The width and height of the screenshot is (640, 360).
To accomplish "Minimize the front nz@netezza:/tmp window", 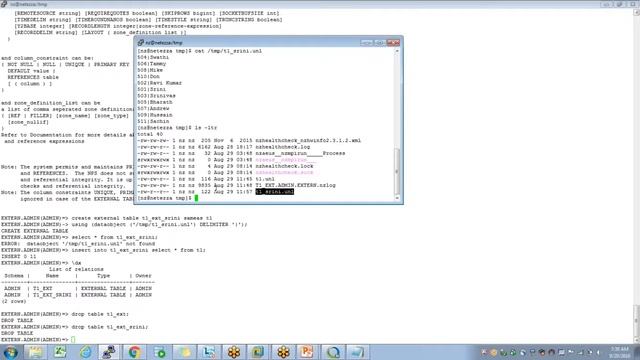I will [366, 42].
